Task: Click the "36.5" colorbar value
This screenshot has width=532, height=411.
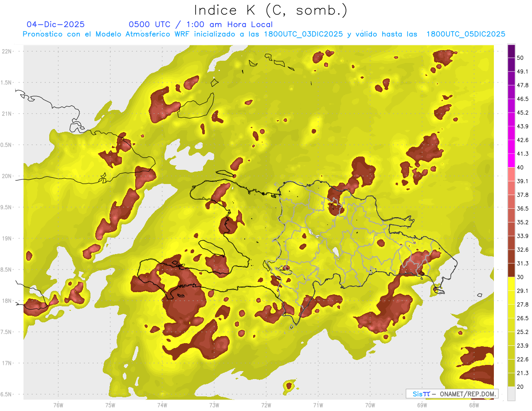Action: pos(523,208)
